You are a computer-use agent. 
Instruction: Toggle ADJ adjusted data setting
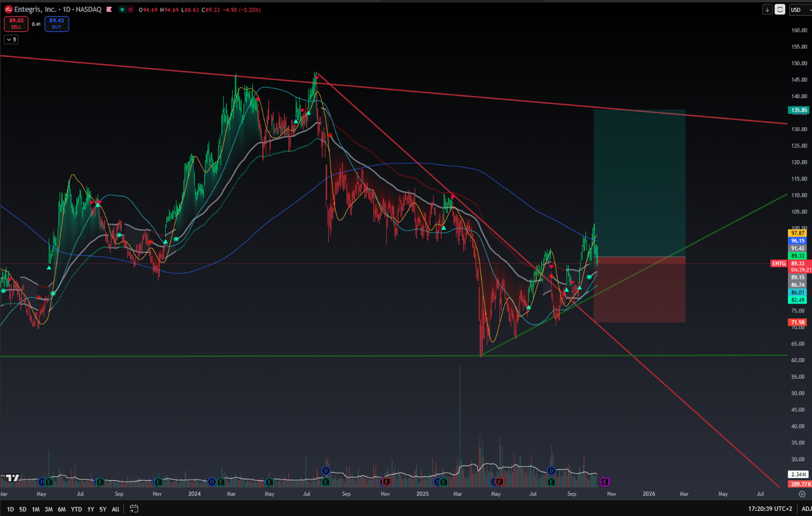[x=804, y=508]
